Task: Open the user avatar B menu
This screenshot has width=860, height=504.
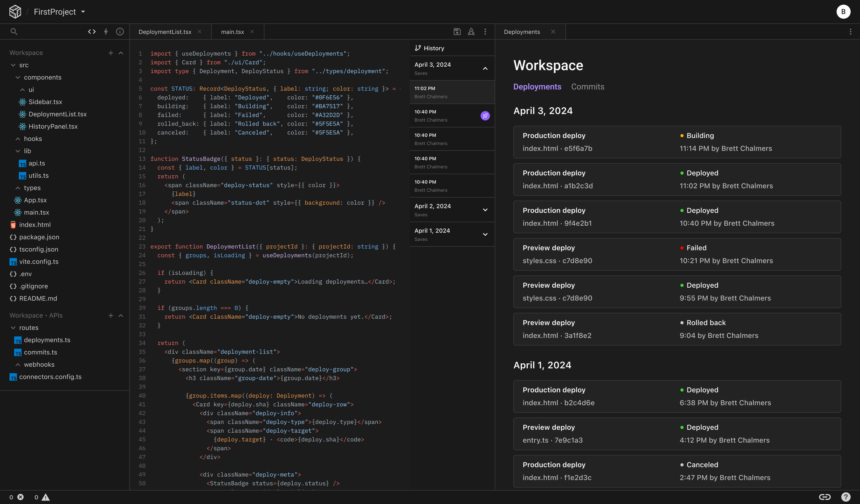Action: click(x=843, y=12)
